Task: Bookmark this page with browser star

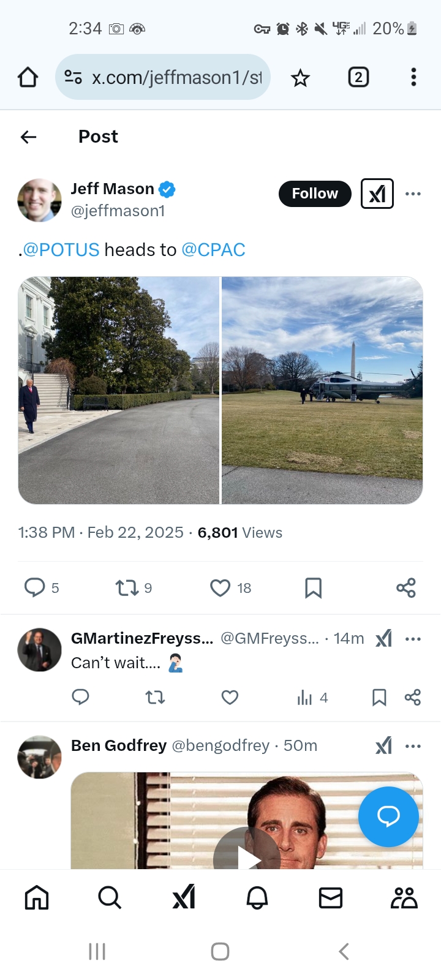Action: tap(300, 78)
